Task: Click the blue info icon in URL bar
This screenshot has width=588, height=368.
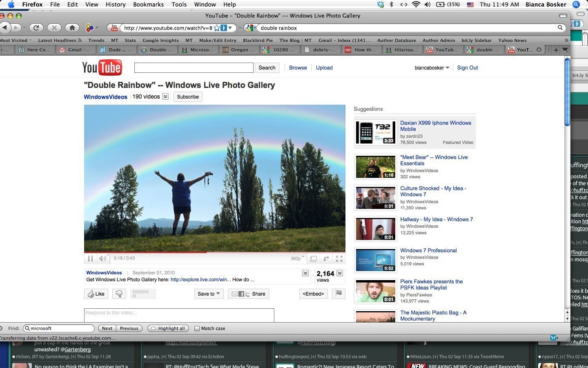Action: [x=224, y=28]
